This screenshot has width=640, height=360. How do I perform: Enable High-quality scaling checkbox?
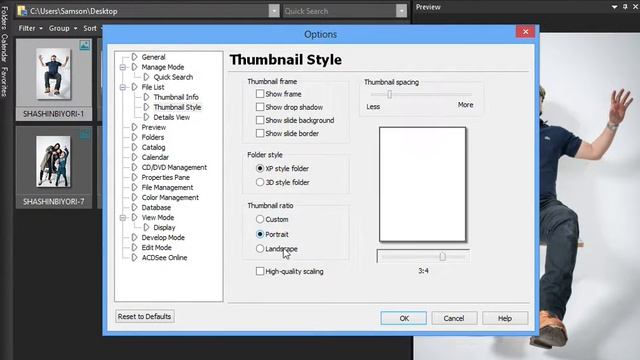coord(260,271)
